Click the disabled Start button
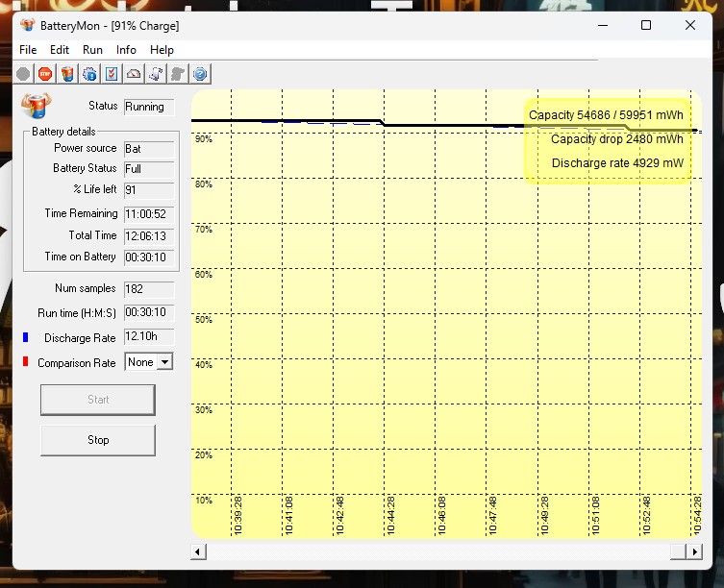The height and width of the screenshot is (588, 724). pyautogui.click(x=98, y=400)
